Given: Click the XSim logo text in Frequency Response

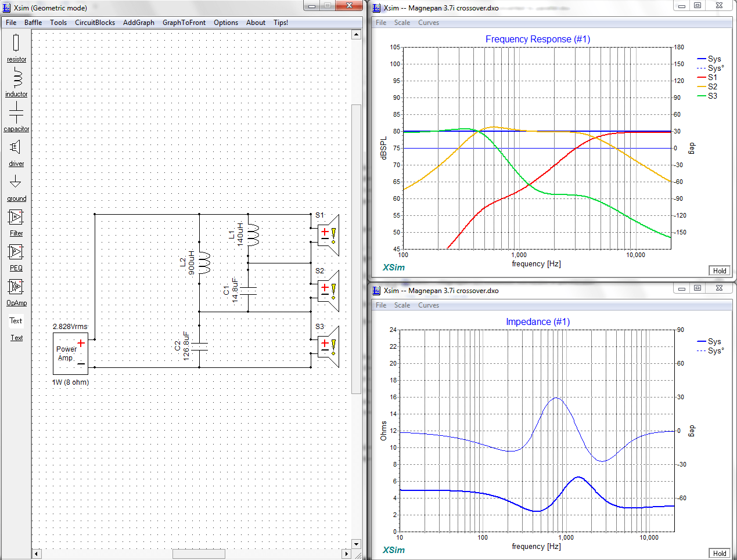Looking at the screenshot, I should 394,268.
